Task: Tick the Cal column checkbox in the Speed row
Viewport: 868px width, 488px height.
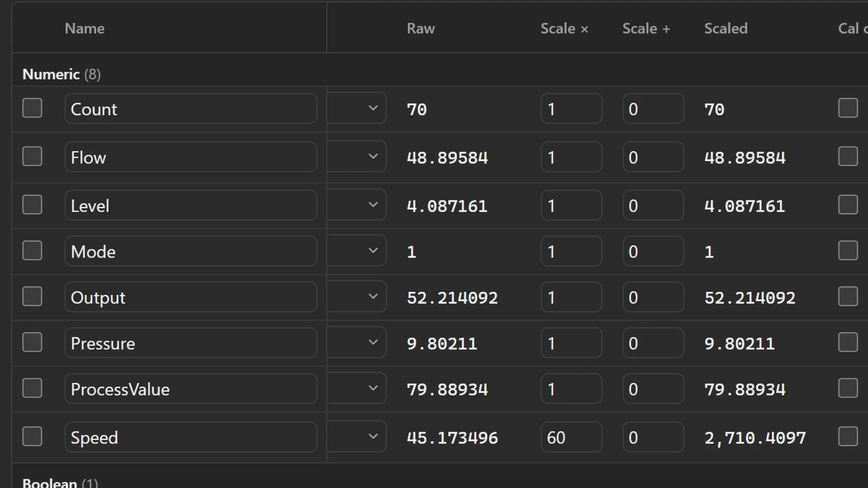Action: tap(848, 436)
